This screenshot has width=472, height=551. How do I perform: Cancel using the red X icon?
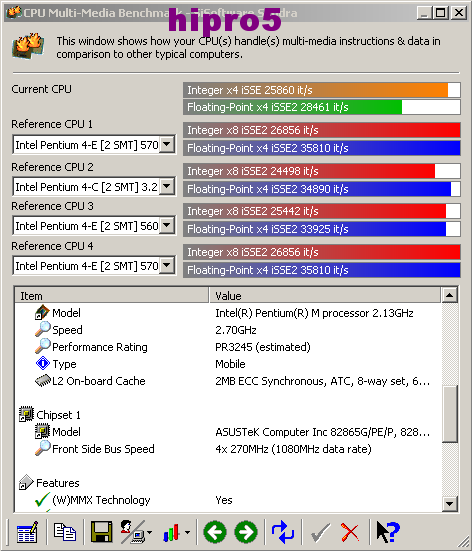[350, 532]
